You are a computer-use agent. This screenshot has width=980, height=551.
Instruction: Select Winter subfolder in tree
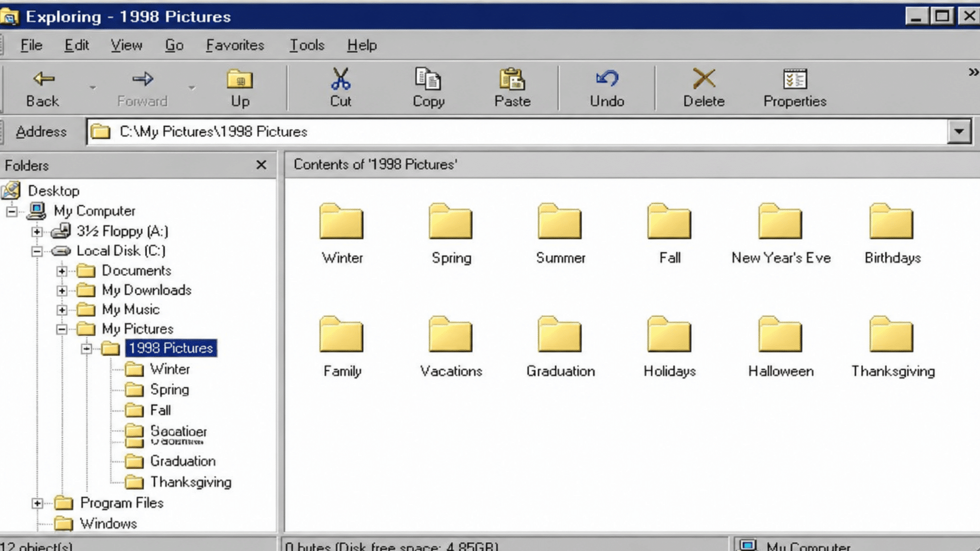coord(170,369)
